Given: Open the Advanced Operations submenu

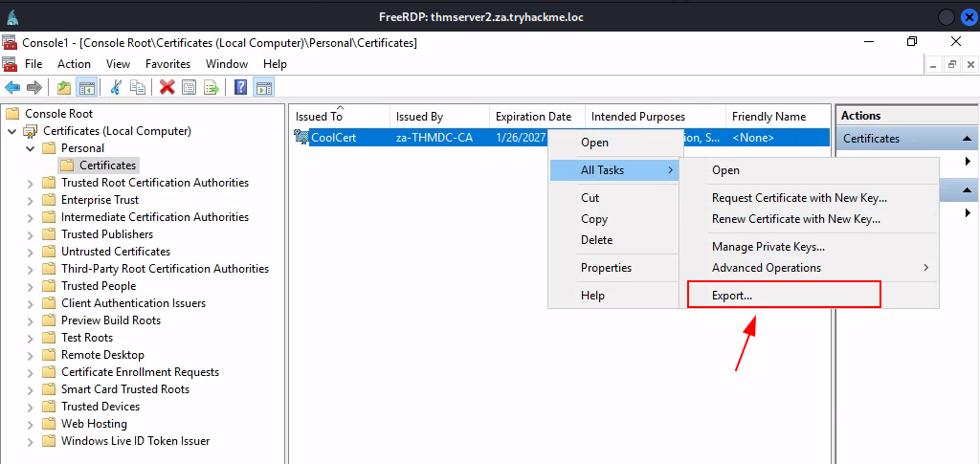Looking at the screenshot, I should (x=810, y=268).
